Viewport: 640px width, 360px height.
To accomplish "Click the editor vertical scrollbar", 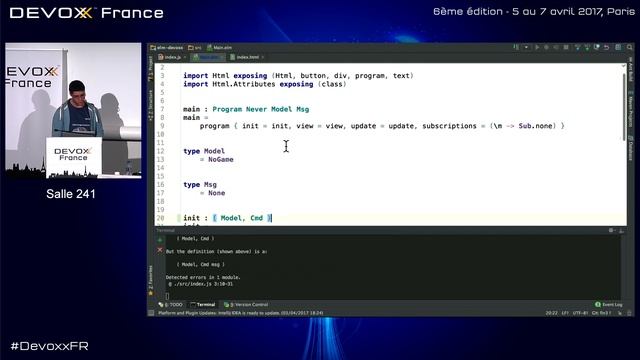I will point(624,107).
